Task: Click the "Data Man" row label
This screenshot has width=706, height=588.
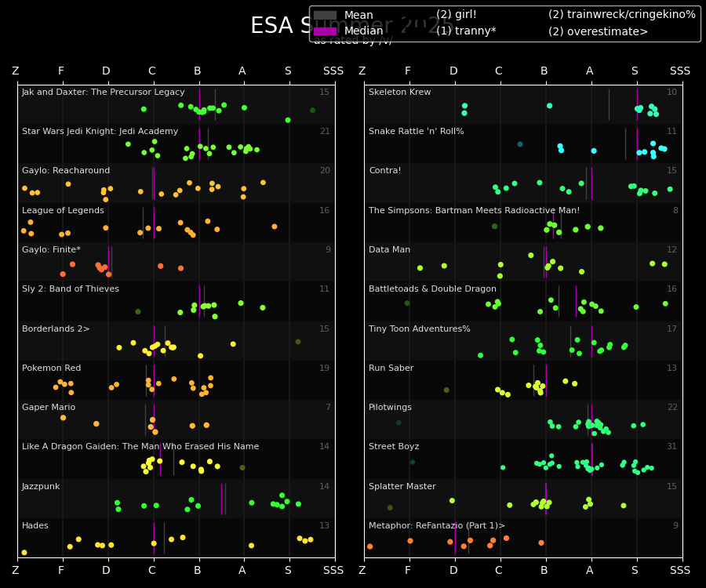Action: point(389,249)
